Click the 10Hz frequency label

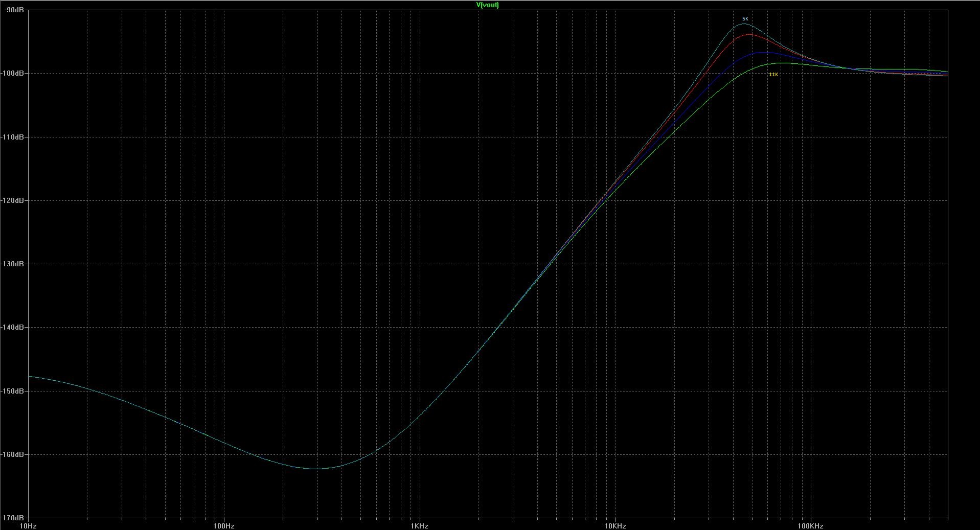[28, 526]
